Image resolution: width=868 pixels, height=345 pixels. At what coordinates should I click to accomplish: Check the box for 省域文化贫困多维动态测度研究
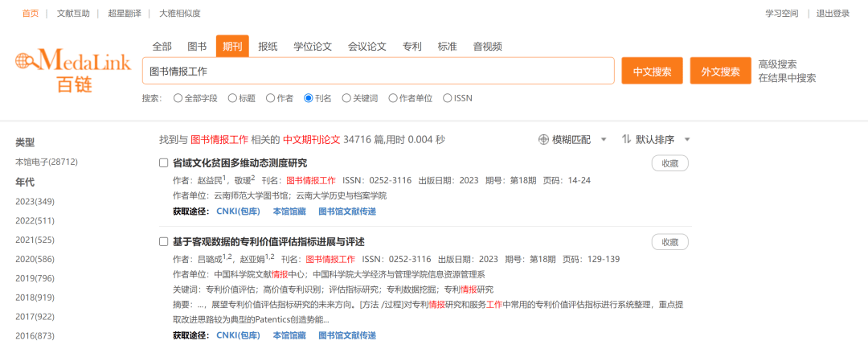(163, 162)
